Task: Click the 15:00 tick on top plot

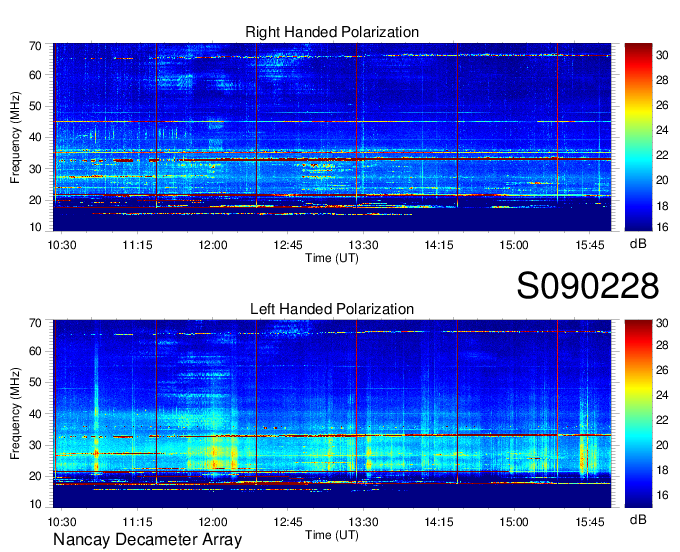Action: tap(514, 245)
